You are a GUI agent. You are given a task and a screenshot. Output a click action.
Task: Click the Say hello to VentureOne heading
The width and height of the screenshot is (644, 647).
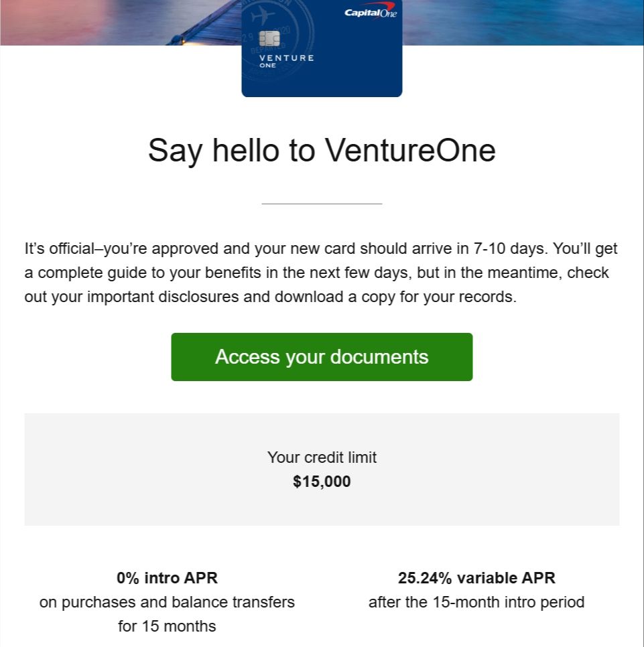point(322,150)
